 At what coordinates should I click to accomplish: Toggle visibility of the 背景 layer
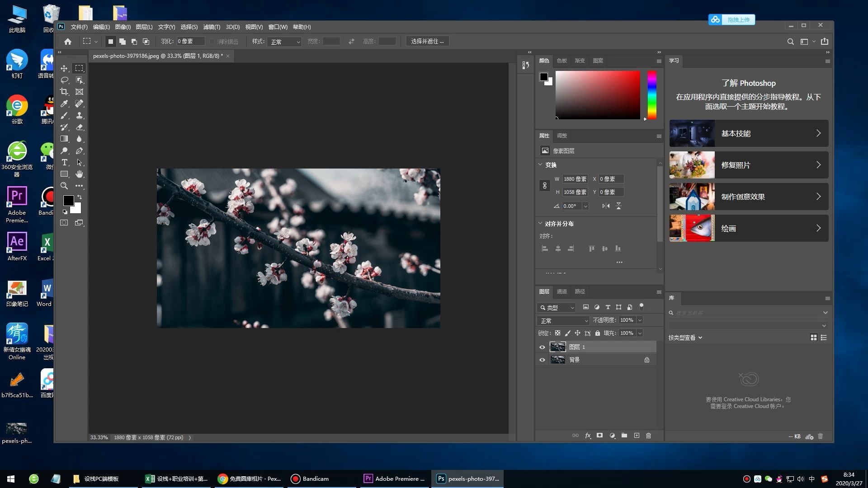click(x=542, y=360)
